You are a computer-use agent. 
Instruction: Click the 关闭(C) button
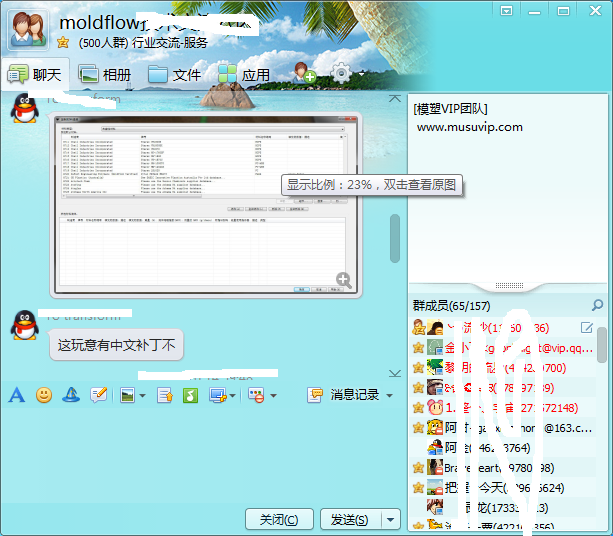(279, 519)
